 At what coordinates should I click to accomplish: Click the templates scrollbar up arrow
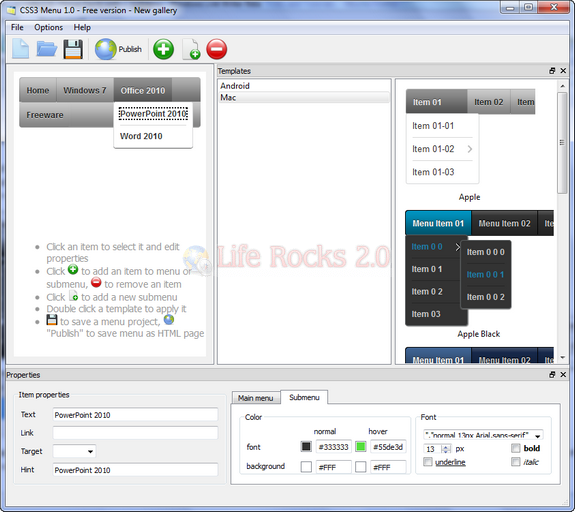pyautogui.click(x=562, y=86)
